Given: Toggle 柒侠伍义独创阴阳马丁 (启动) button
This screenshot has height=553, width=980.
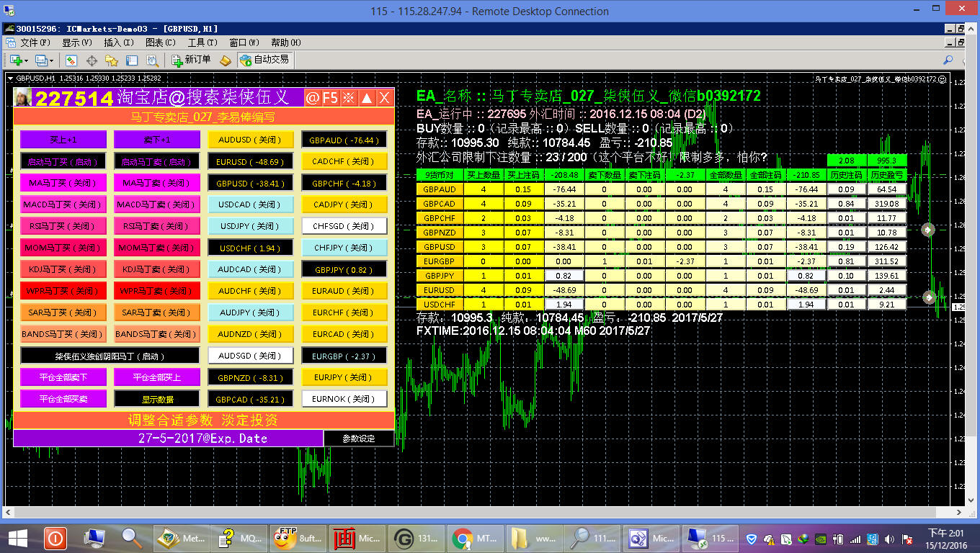Looking at the screenshot, I should pos(110,356).
